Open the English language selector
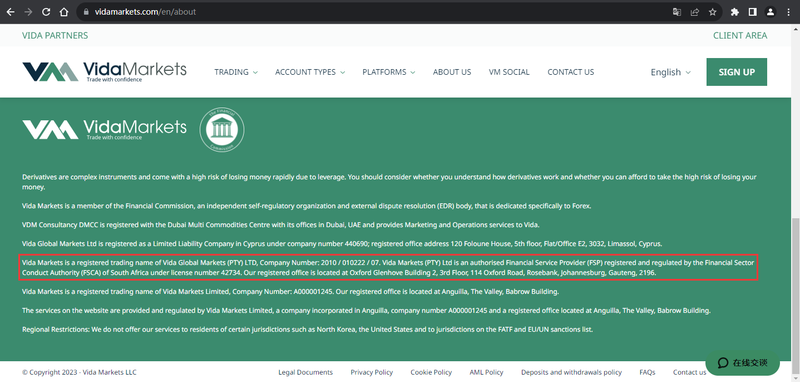The image size is (800, 382). pyautogui.click(x=670, y=72)
